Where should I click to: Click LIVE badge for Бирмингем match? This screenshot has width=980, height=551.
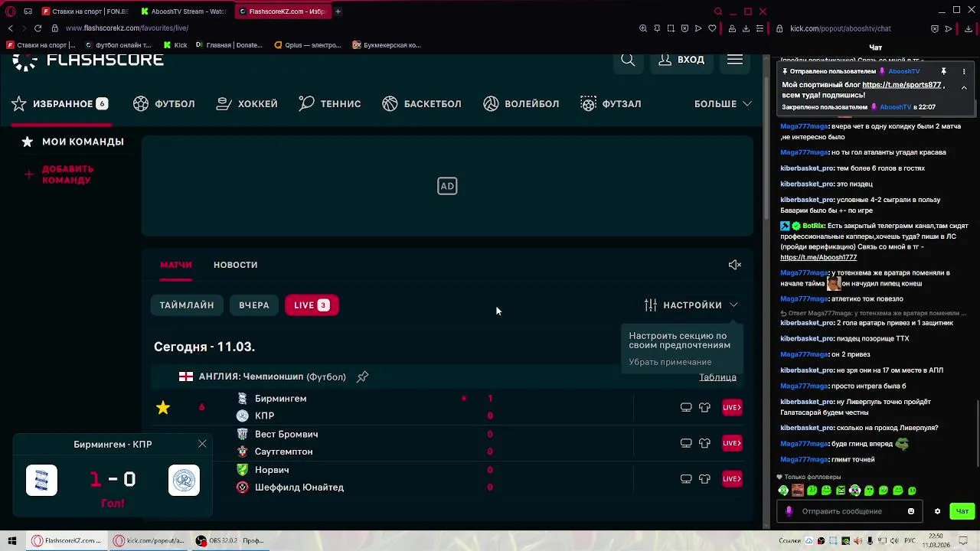click(x=732, y=407)
